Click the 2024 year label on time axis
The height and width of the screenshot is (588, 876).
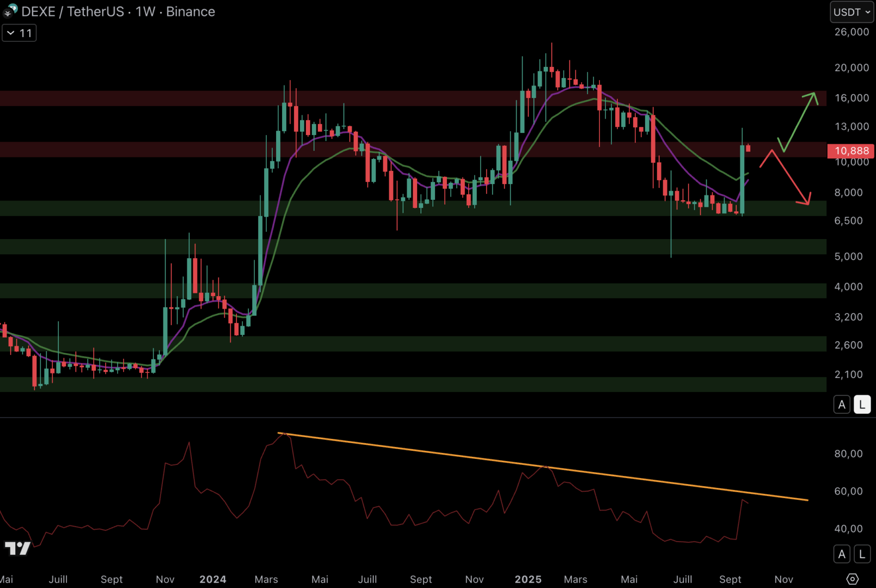tap(213, 579)
